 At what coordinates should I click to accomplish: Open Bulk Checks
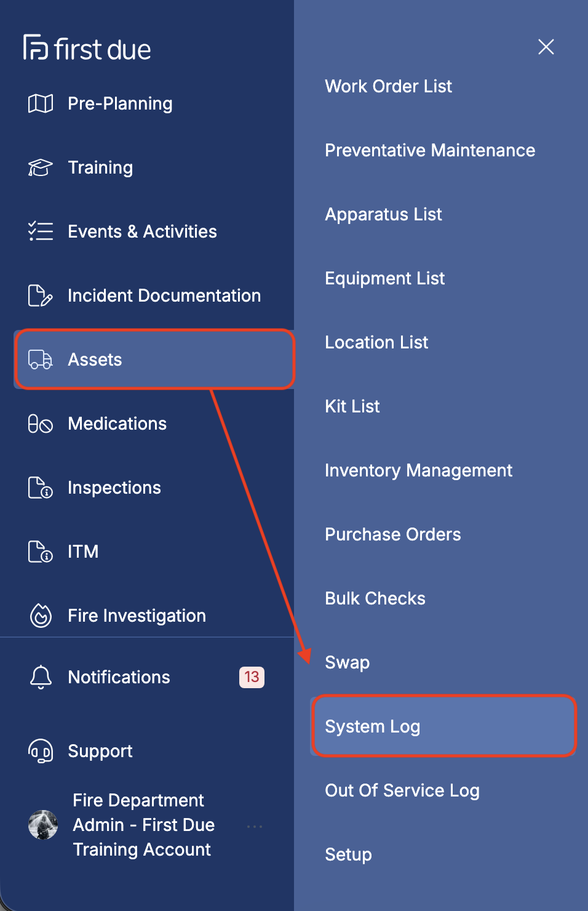pos(375,598)
